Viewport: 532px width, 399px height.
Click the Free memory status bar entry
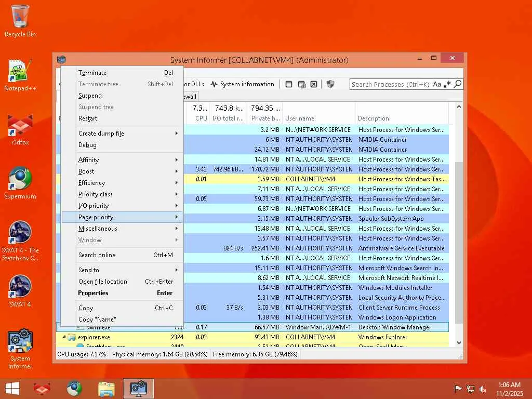255,354
